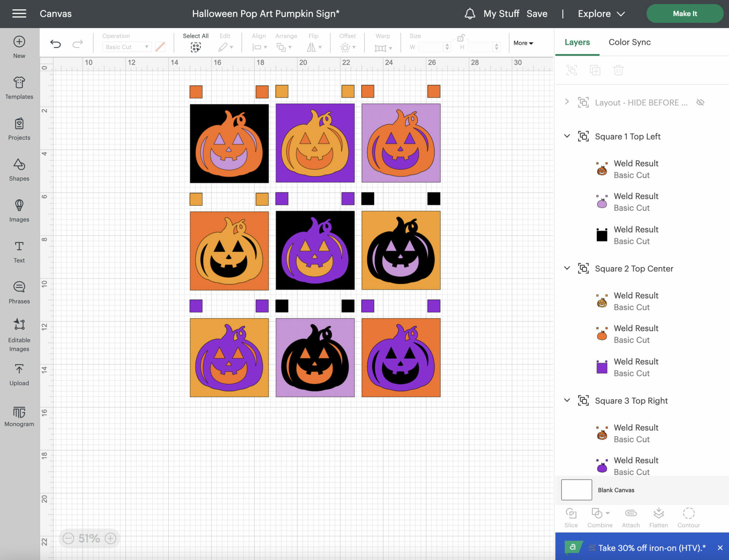Open the Templates panel
This screenshot has width=729, height=560.
click(x=19, y=88)
